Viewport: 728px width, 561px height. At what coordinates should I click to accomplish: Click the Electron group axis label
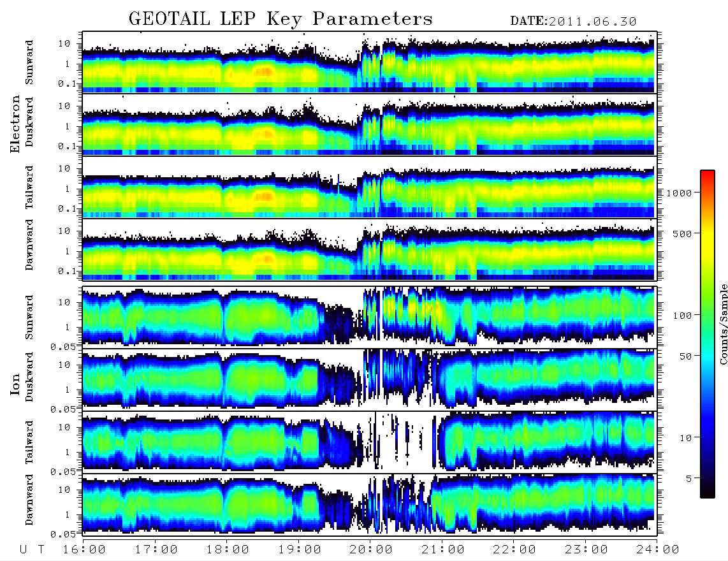(15, 124)
